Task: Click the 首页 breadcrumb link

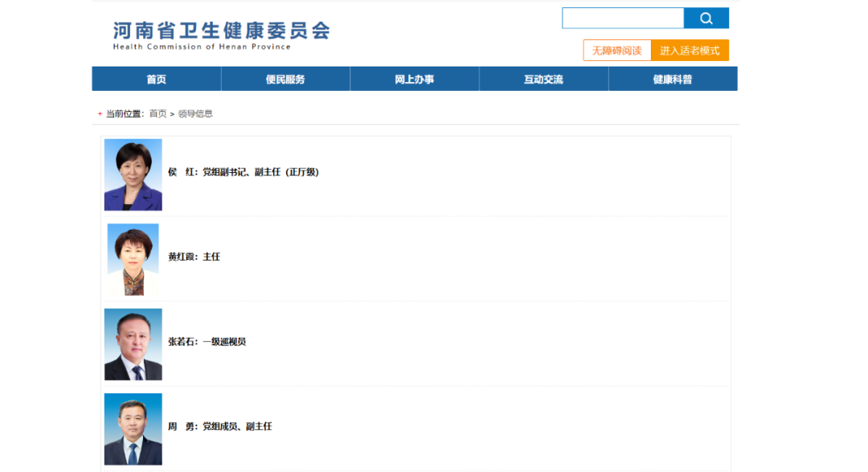Action: [158, 114]
